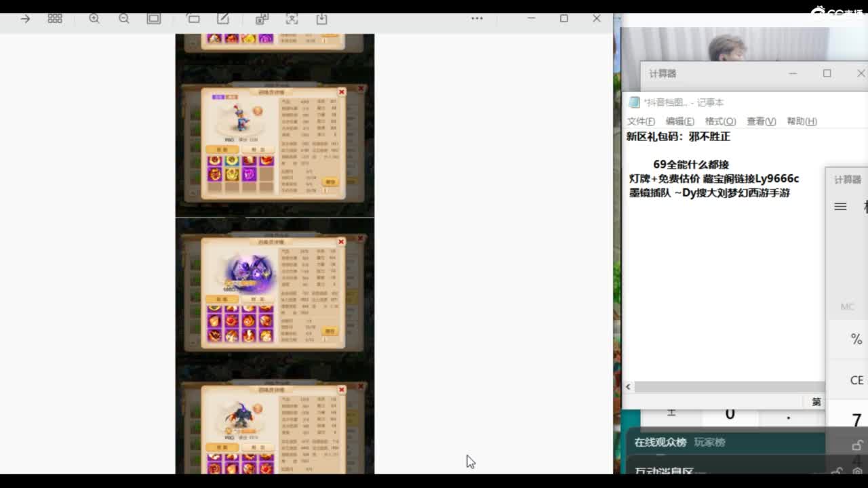Click Notepad's horizontal scrollbar track
The height and width of the screenshot is (488, 868).
point(729,386)
